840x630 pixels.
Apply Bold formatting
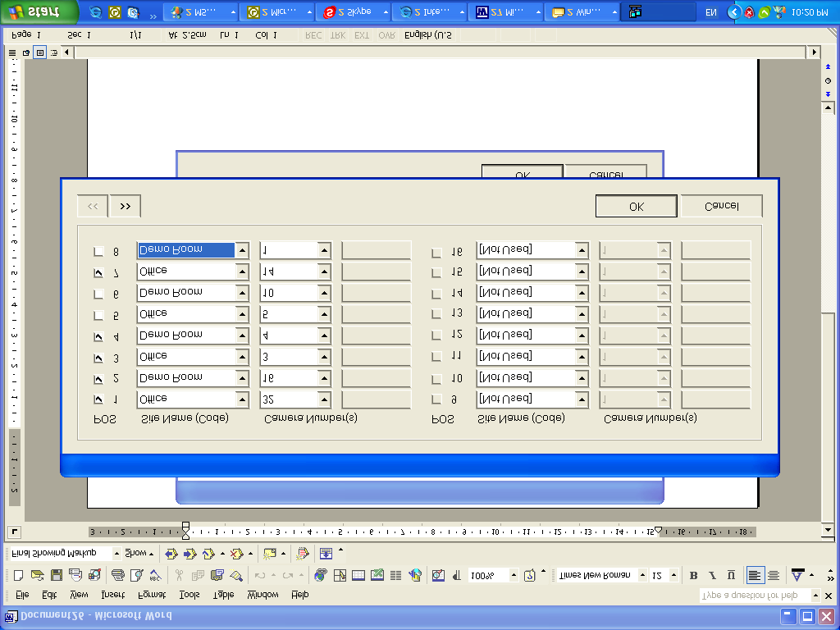(693, 575)
